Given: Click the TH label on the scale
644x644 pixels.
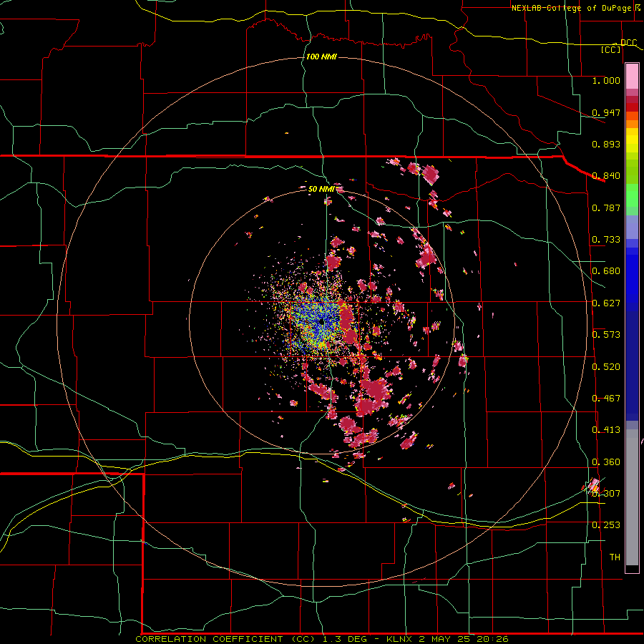Looking at the screenshot, I should point(615,557).
